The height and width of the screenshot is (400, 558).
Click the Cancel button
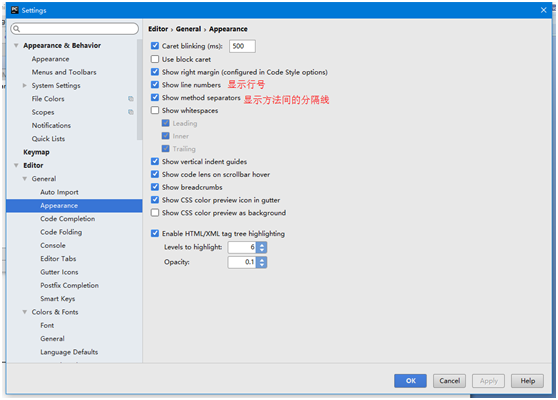pos(449,381)
